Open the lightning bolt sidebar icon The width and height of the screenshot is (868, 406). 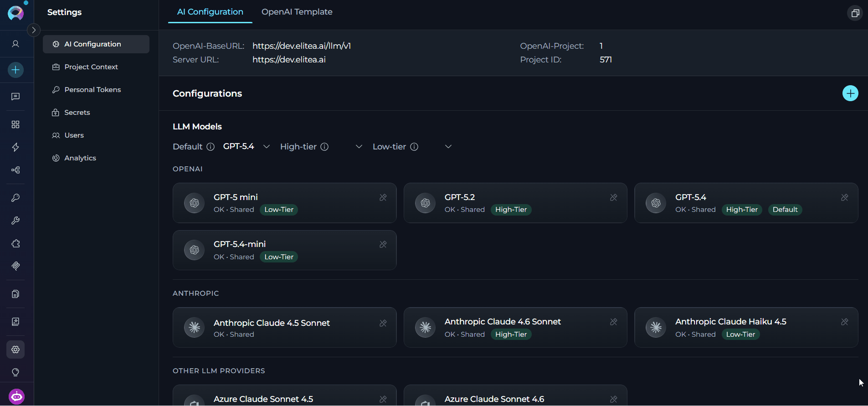point(15,147)
